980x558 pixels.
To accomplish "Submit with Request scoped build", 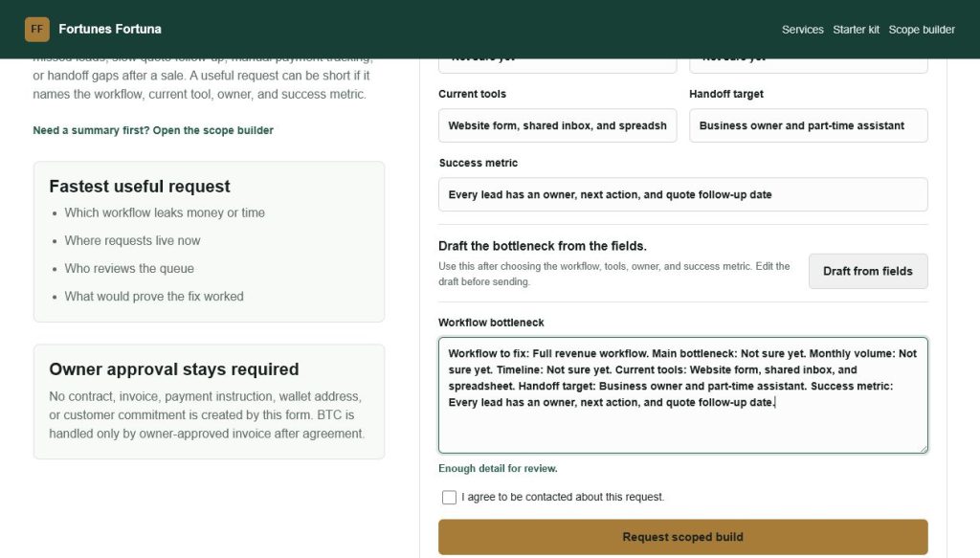I will [x=683, y=537].
